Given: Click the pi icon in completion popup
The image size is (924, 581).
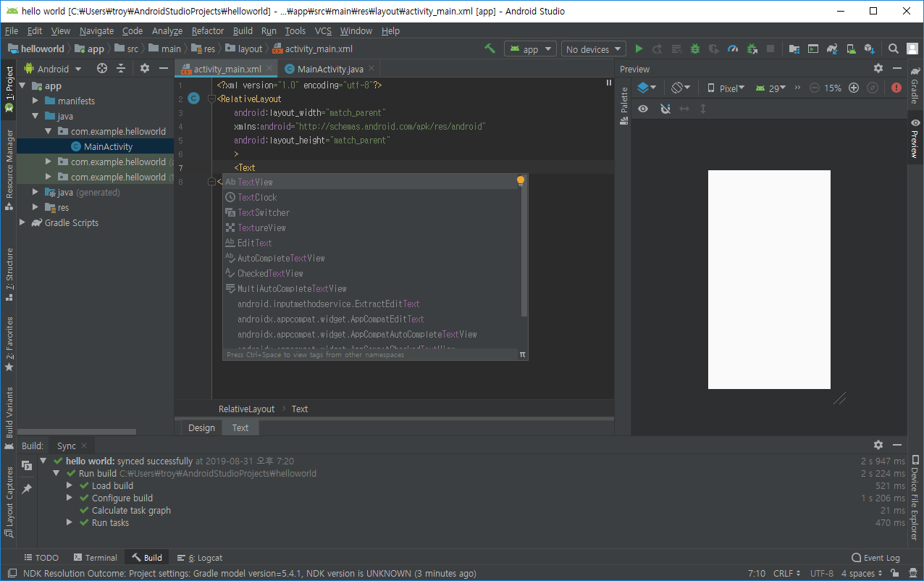Looking at the screenshot, I should (x=522, y=354).
